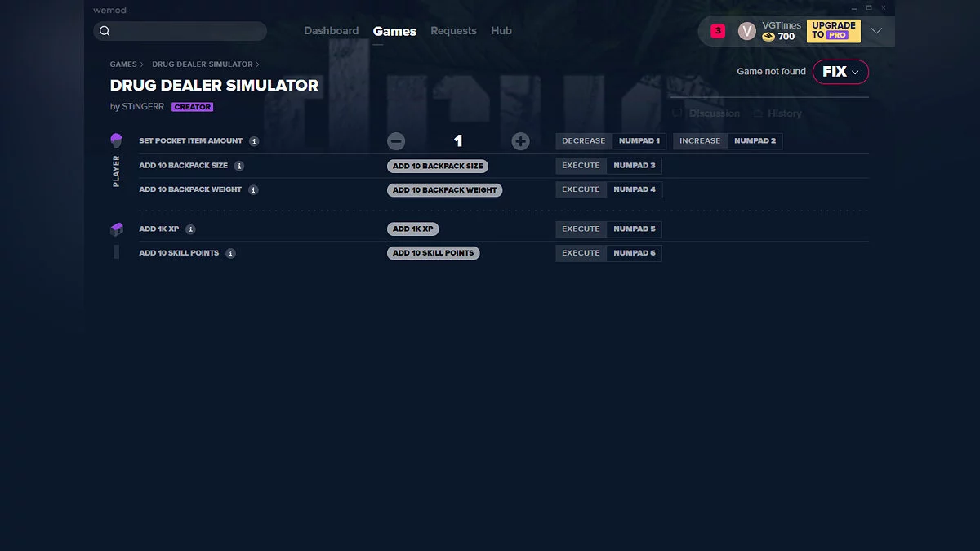This screenshot has height=551, width=980.
Task: Increase pocket item amount with plus button
Action: [x=520, y=141]
